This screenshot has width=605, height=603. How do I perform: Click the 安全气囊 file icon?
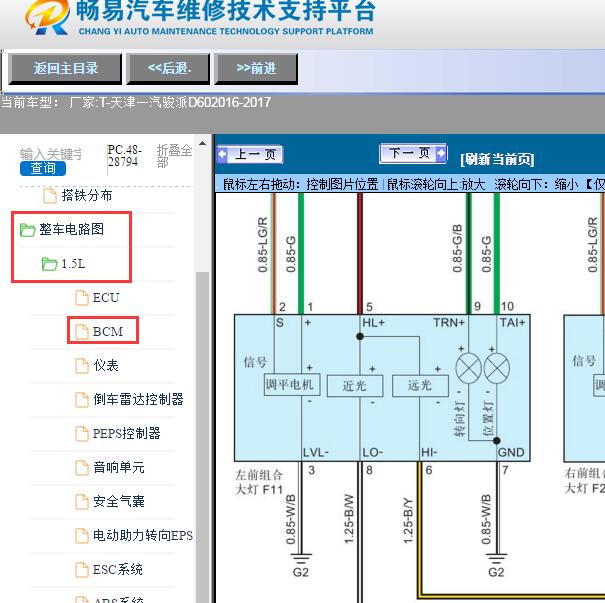click(x=81, y=502)
